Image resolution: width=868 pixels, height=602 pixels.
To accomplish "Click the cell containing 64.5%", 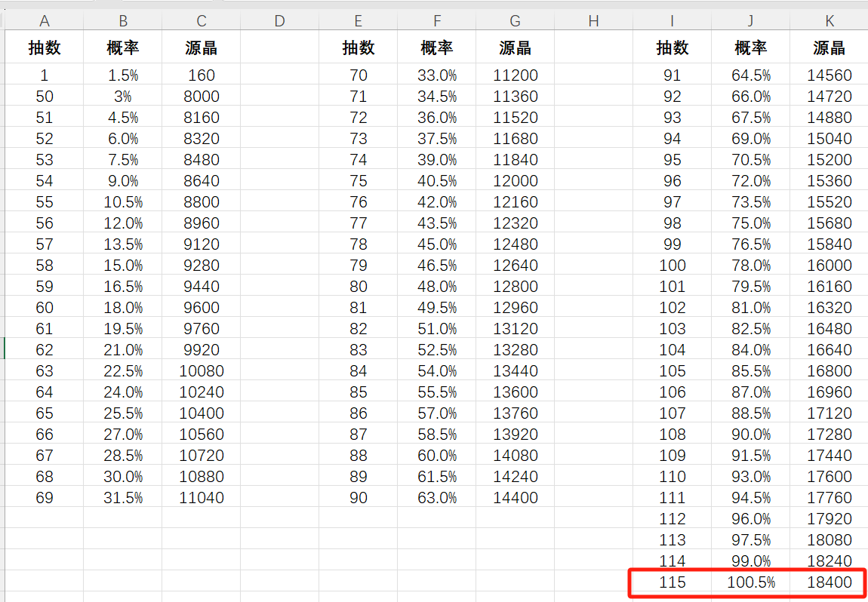I will (751, 75).
